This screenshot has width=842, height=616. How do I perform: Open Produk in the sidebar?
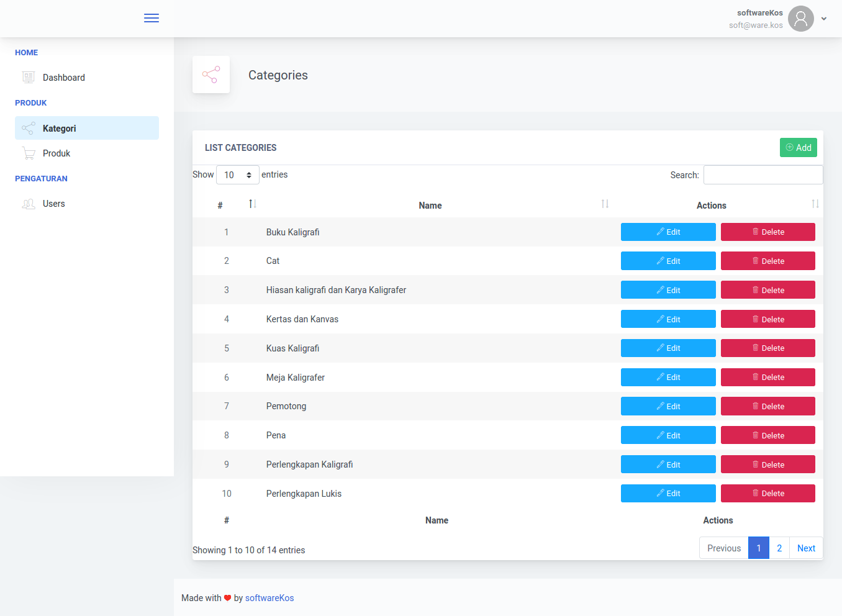[x=87, y=153]
